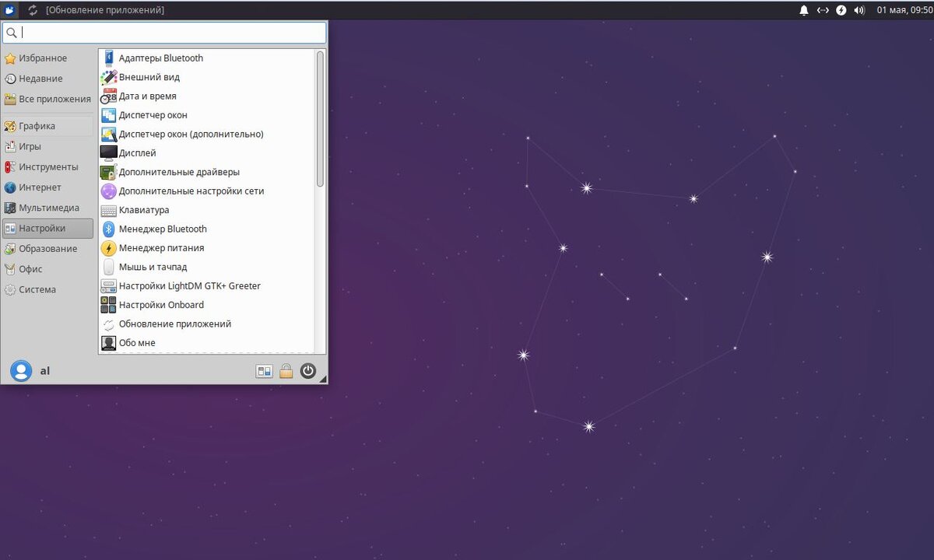This screenshot has width=934, height=560.
Task: Launch Обновление приложений updater
Action: coord(175,324)
